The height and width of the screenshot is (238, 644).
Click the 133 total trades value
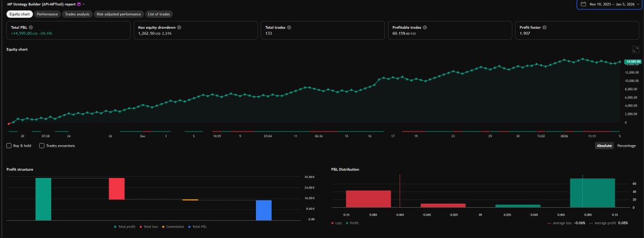pyautogui.click(x=268, y=33)
